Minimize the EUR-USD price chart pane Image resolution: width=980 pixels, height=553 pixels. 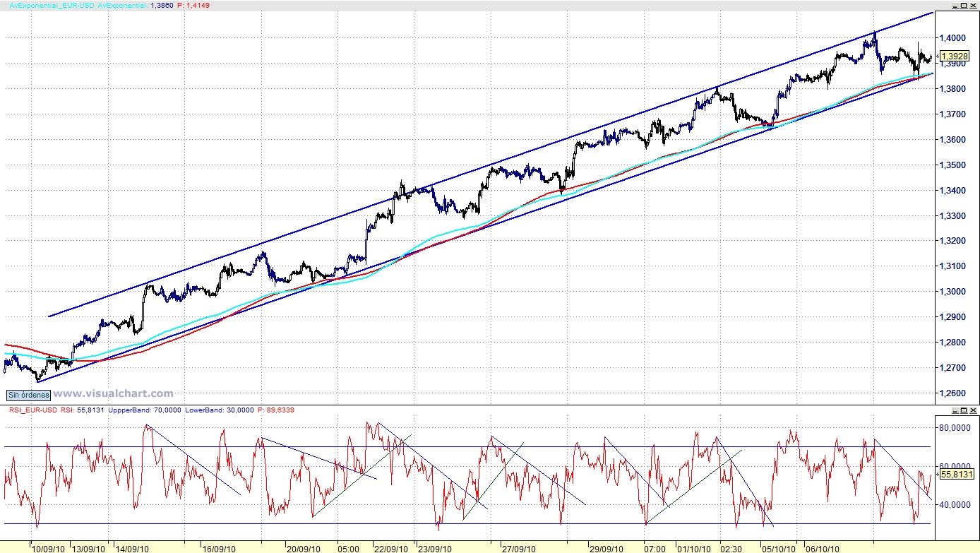tap(954, 5)
